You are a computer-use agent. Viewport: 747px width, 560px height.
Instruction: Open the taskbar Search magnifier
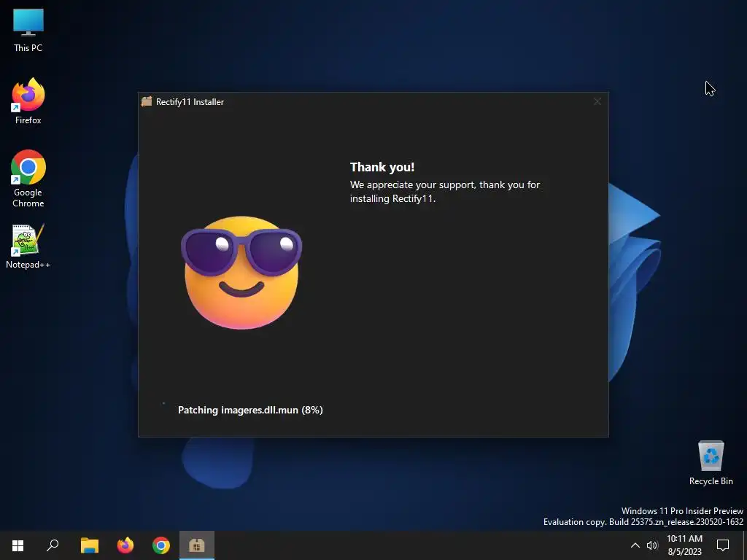tap(53, 545)
